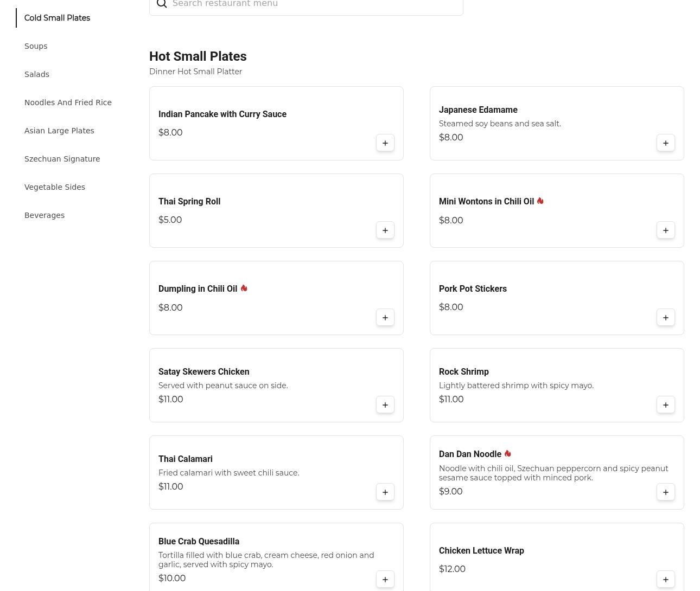
Task: Go to the Soups menu section
Action: 36,46
